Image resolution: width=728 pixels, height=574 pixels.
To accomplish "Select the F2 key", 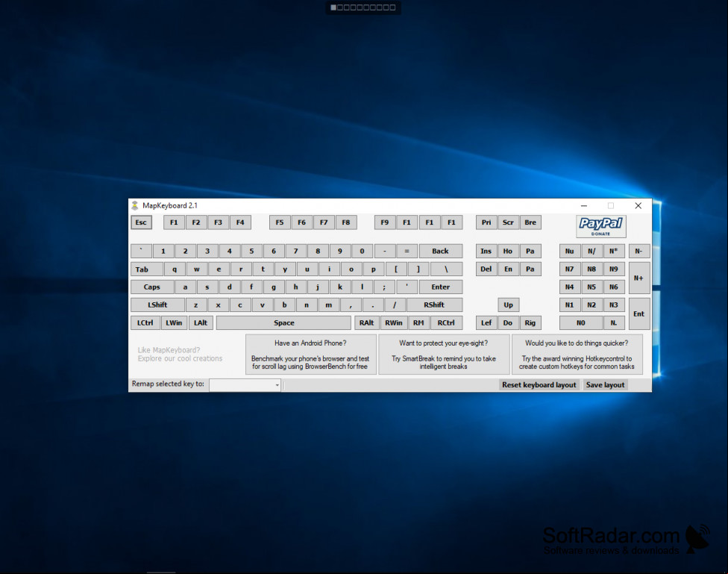I will (196, 222).
